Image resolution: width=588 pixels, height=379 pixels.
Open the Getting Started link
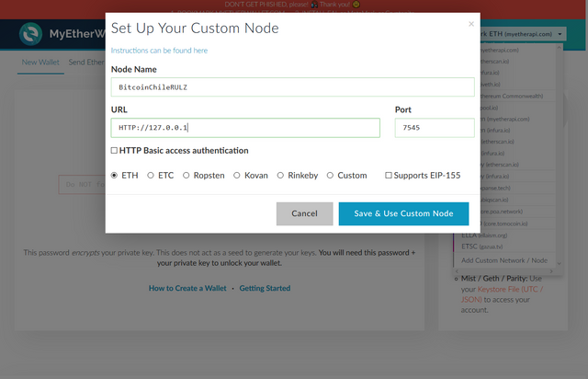(265, 288)
